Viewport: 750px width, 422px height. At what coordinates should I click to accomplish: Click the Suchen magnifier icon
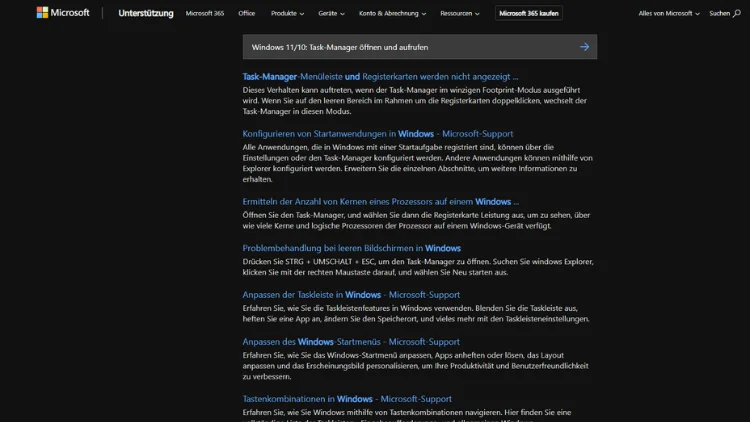tap(737, 13)
